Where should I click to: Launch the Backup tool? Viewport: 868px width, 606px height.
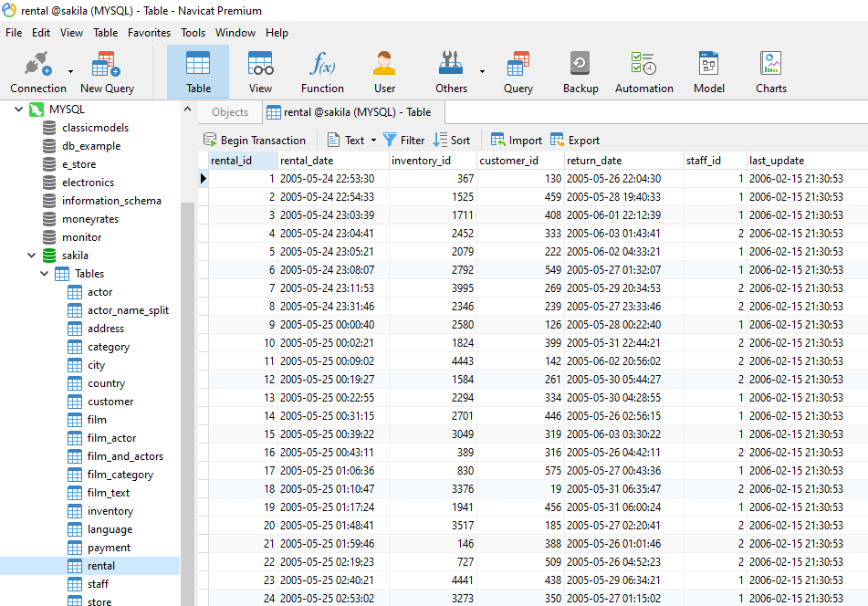pyautogui.click(x=580, y=70)
